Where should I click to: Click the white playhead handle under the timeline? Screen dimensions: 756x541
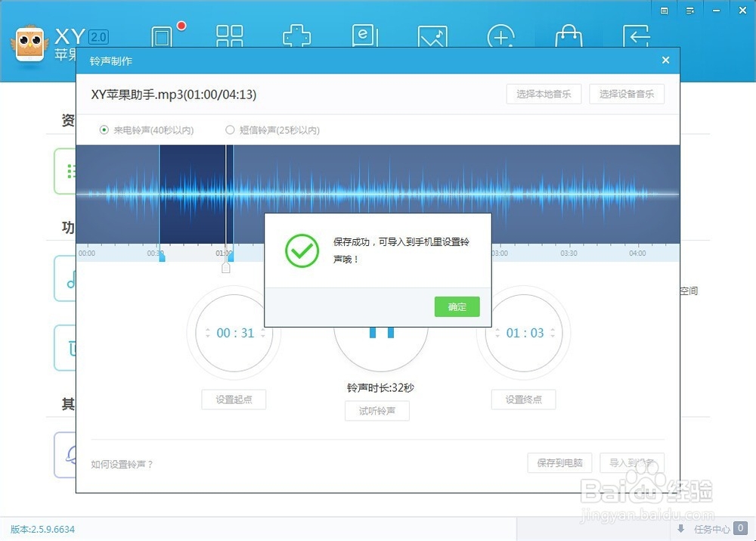[x=225, y=268]
